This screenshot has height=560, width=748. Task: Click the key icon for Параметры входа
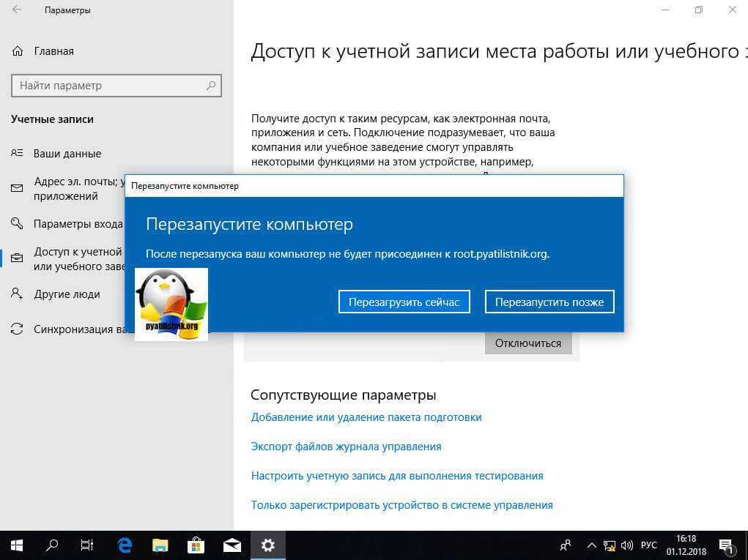click(x=17, y=223)
